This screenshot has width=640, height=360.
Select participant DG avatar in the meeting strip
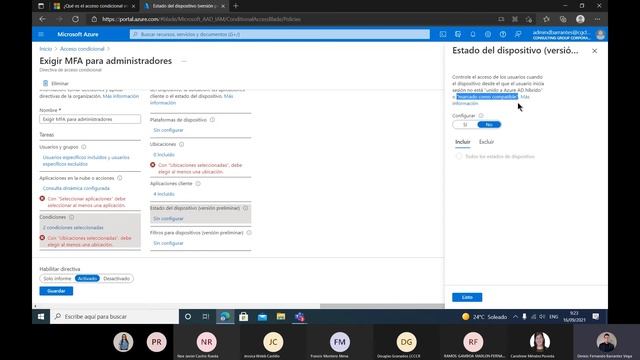coord(406,342)
